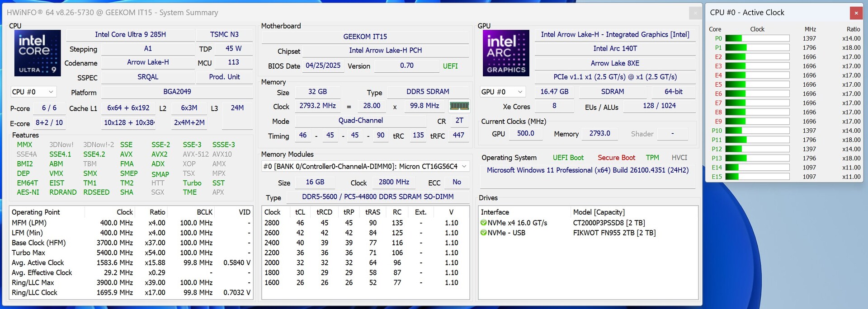
Task: Click the E14 core clock bar
Action: [x=757, y=167]
